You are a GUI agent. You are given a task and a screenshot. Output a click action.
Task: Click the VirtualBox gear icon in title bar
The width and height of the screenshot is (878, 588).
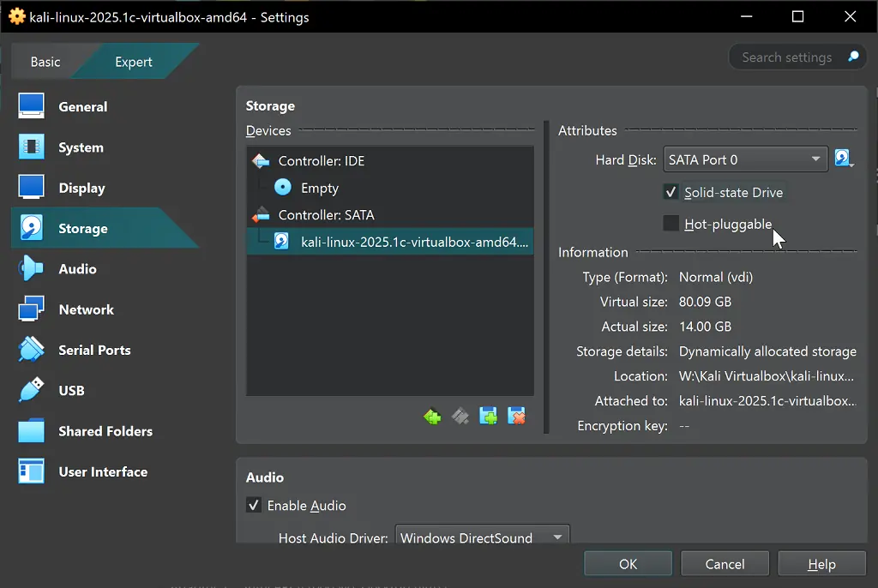pos(17,16)
